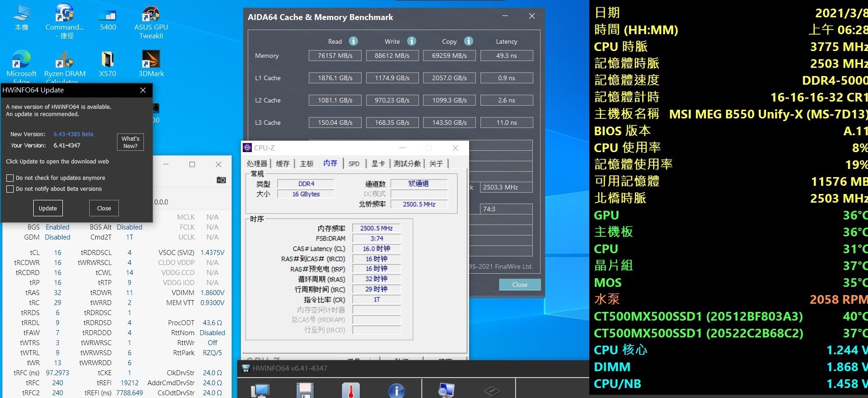This screenshot has height=398, width=868.
Task: Switch to CPU-Z 缓存 tab
Action: 282,163
